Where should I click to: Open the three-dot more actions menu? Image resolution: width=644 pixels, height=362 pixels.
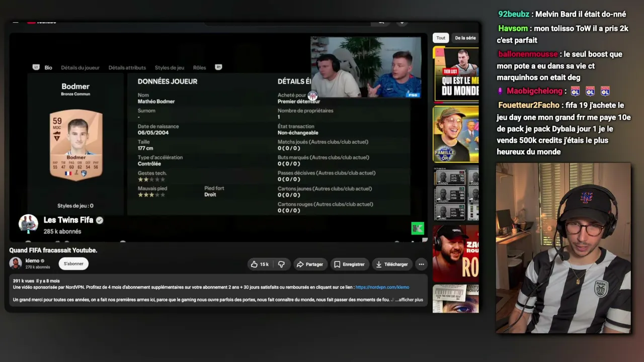click(421, 264)
